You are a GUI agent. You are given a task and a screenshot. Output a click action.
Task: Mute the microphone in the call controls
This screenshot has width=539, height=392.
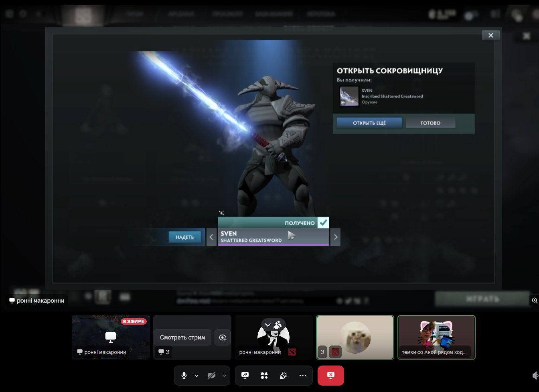(184, 376)
